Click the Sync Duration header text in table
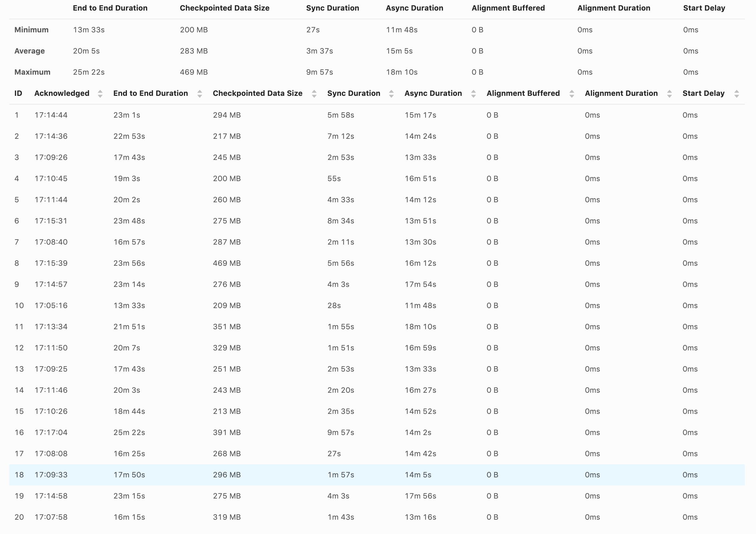 [354, 94]
